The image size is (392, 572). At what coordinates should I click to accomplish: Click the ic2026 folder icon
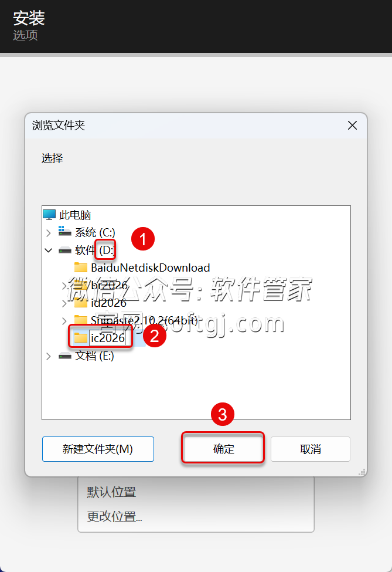coord(80,337)
